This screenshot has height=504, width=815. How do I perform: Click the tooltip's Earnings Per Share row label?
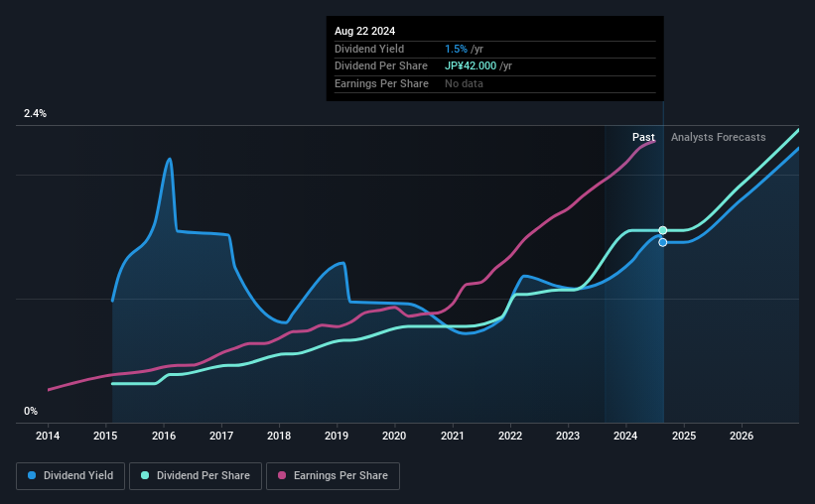(381, 83)
